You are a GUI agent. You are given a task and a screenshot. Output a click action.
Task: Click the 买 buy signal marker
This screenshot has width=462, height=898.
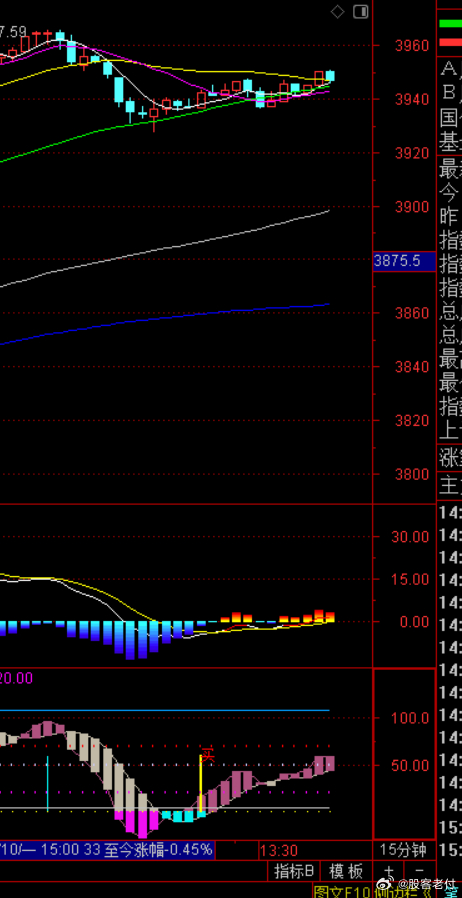(x=207, y=754)
